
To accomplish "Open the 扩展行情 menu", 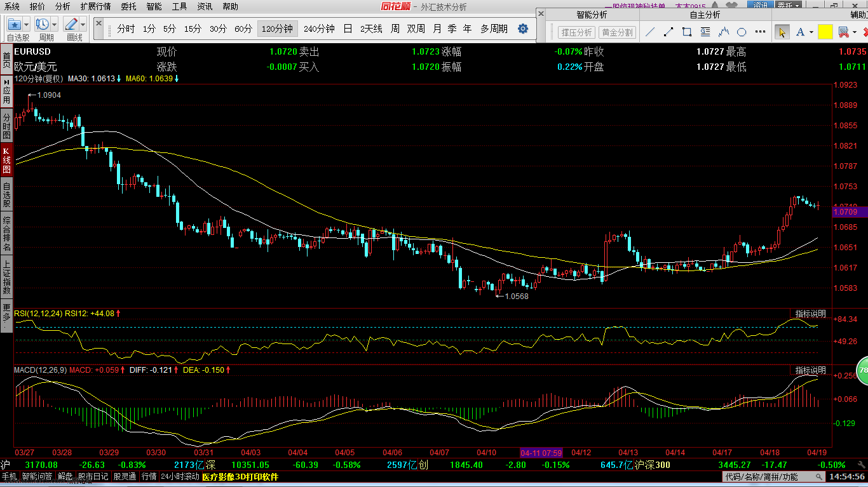I will pos(95,6).
